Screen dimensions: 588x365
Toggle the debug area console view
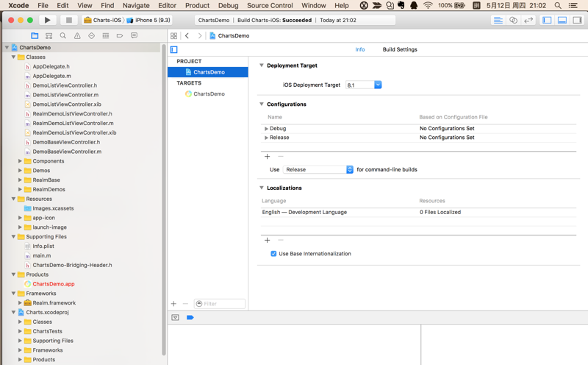[175, 317]
